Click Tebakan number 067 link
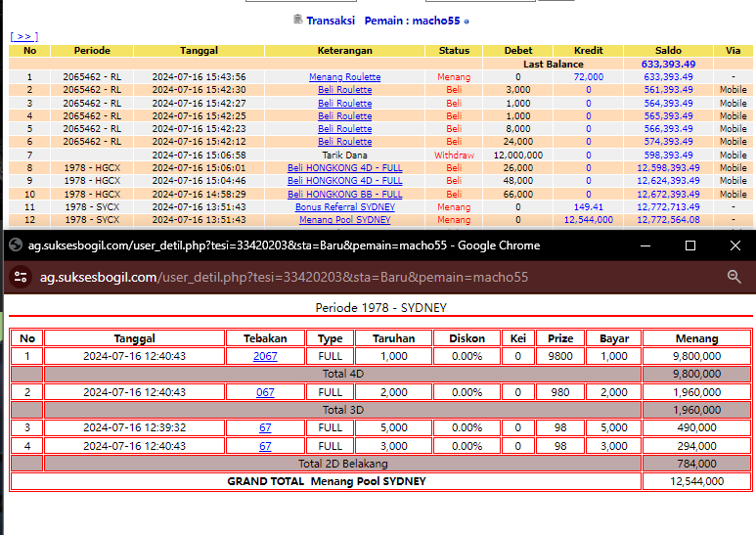The height and width of the screenshot is (535, 756). [x=265, y=392]
